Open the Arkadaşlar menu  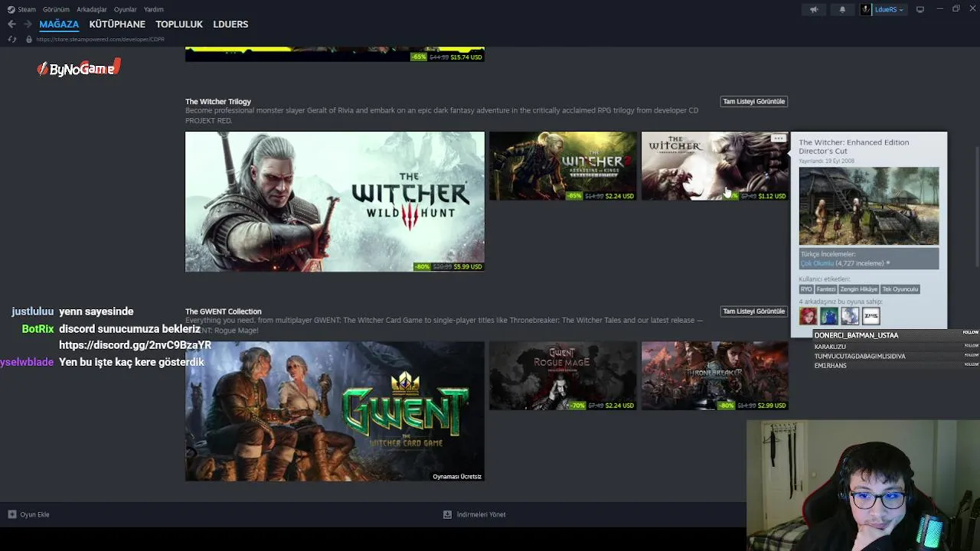(x=92, y=9)
